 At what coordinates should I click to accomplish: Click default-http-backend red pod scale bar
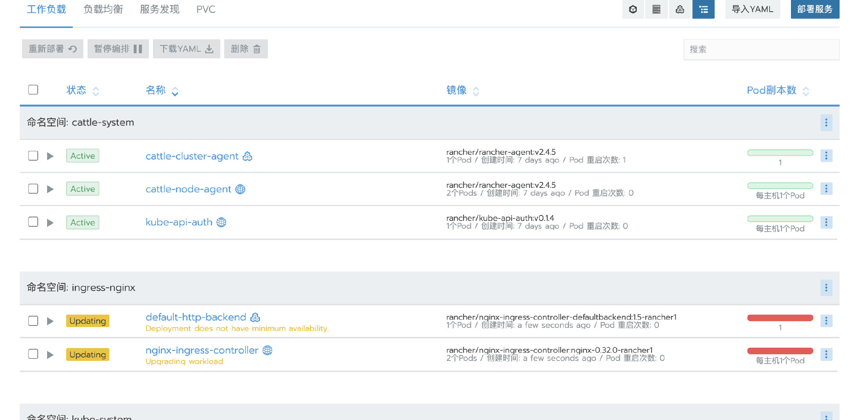click(780, 318)
